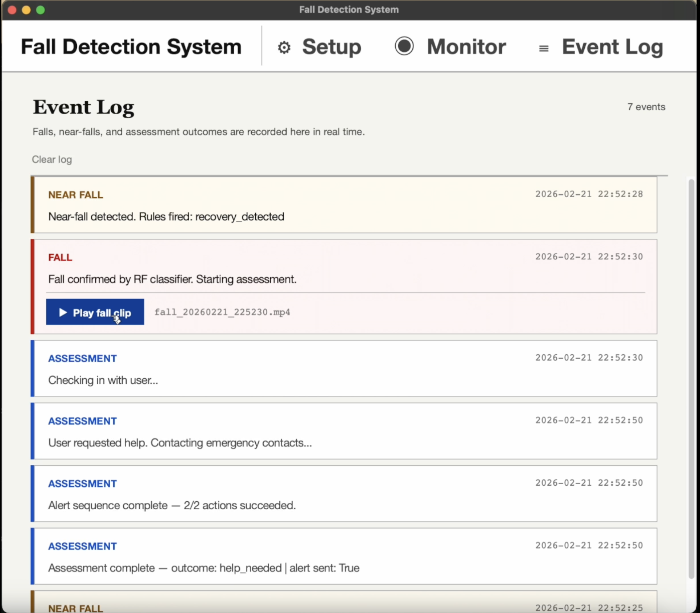700x613 pixels.
Task: Switch to the Monitor tab
Action: click(x=466, y=47)
